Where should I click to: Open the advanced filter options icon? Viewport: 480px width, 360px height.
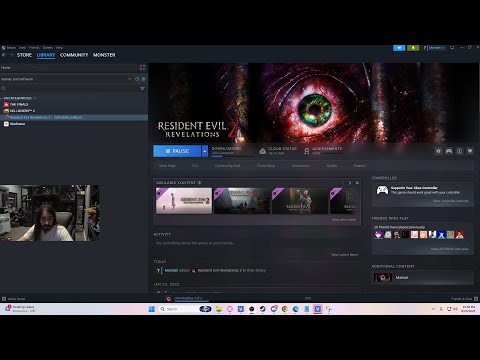(143, 88)
